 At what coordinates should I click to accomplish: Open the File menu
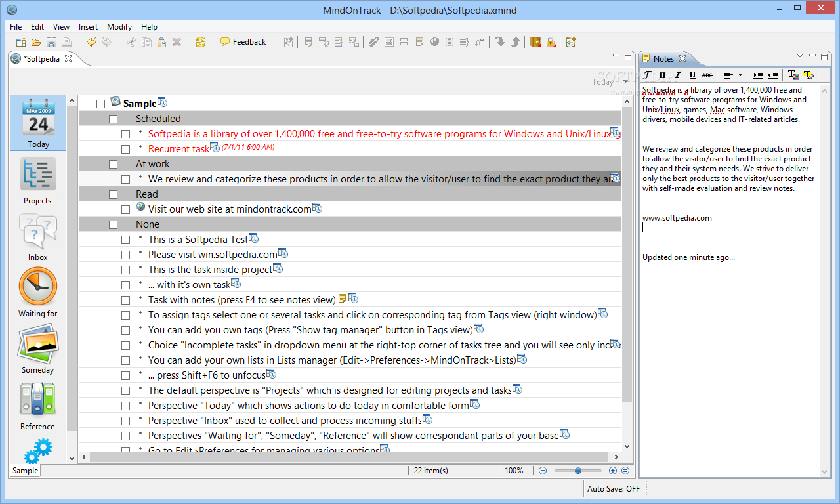[x=16, y=27]
